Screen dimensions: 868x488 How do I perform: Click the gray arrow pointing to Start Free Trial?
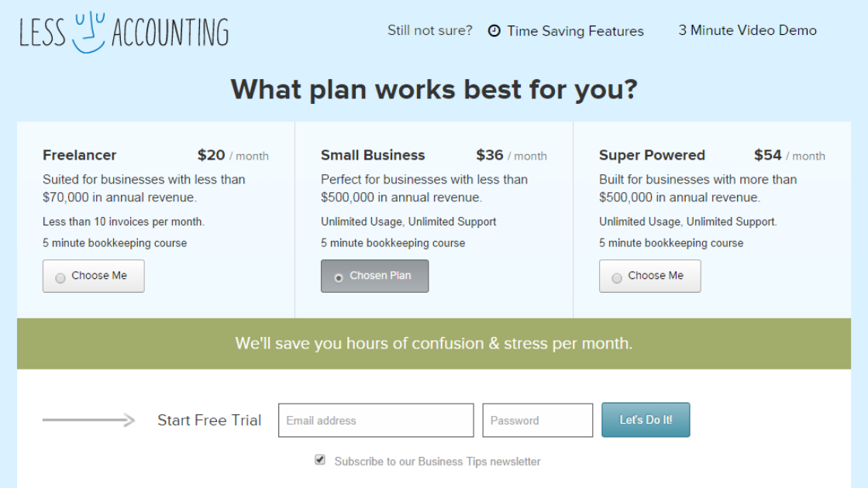click(88, 420)
